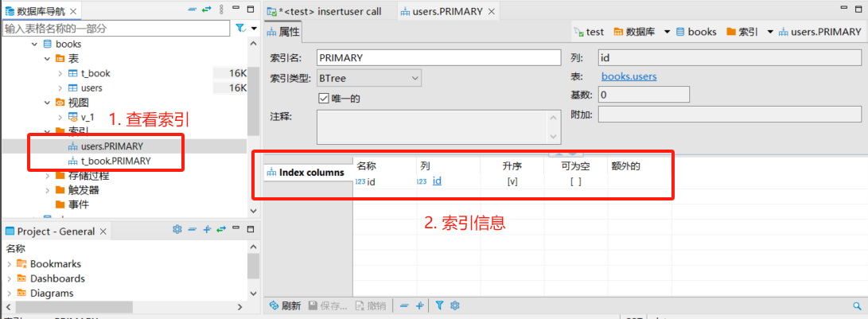
Task: Click the database navigator vertical scrollbar
Action: pyautogui.click(x=253, y=95)
